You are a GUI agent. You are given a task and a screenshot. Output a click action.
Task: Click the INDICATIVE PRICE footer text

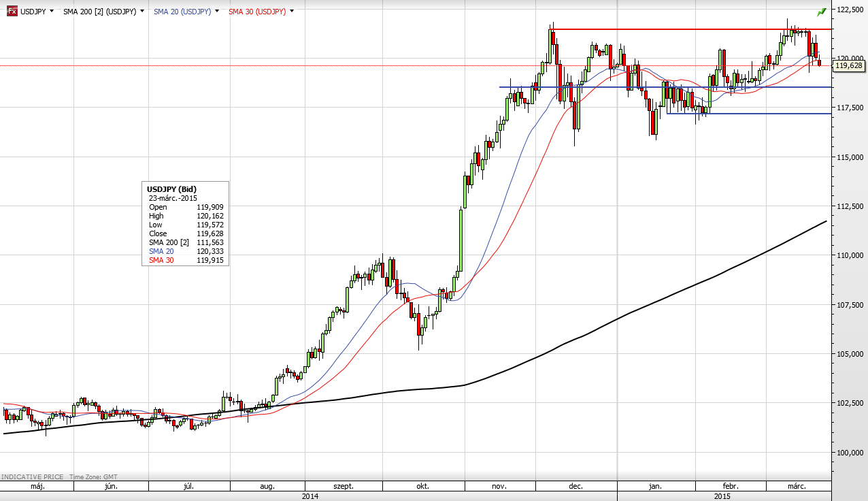32,477
